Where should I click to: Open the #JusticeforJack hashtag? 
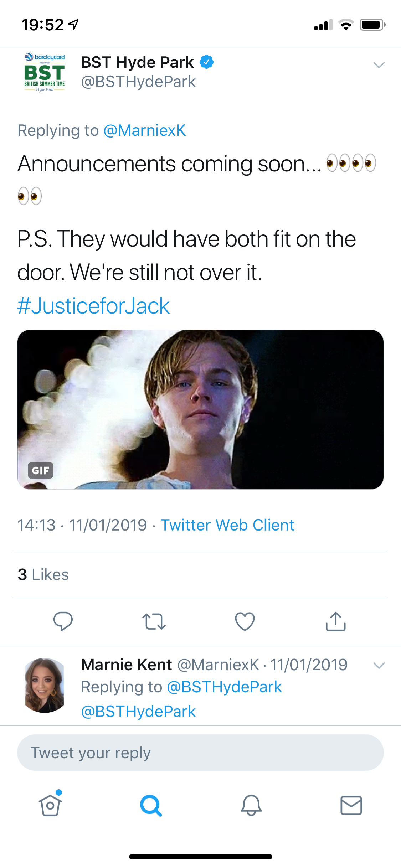click(x=93, y=306)
